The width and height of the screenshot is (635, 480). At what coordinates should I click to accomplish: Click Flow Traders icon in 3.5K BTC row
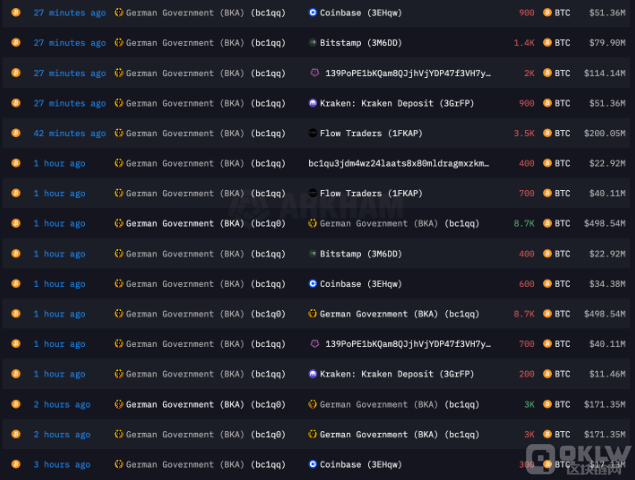(x=312, y=133)
